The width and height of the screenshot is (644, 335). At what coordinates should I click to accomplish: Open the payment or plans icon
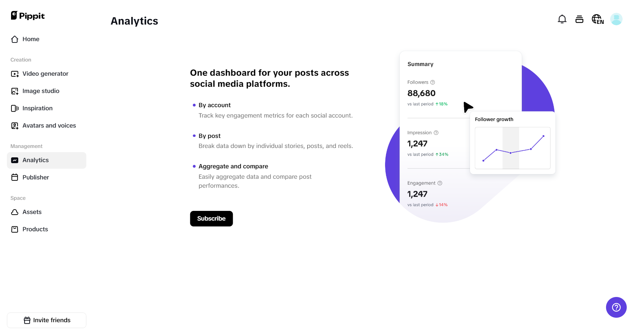[x=579, y=19]
